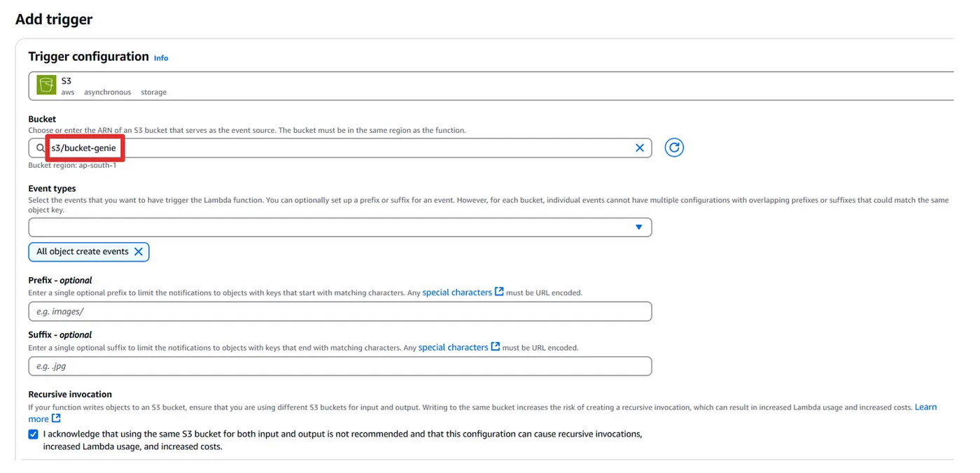980x473 pixels.
Task: Expand the S3 trigger source selector
Action: [491, 85]
